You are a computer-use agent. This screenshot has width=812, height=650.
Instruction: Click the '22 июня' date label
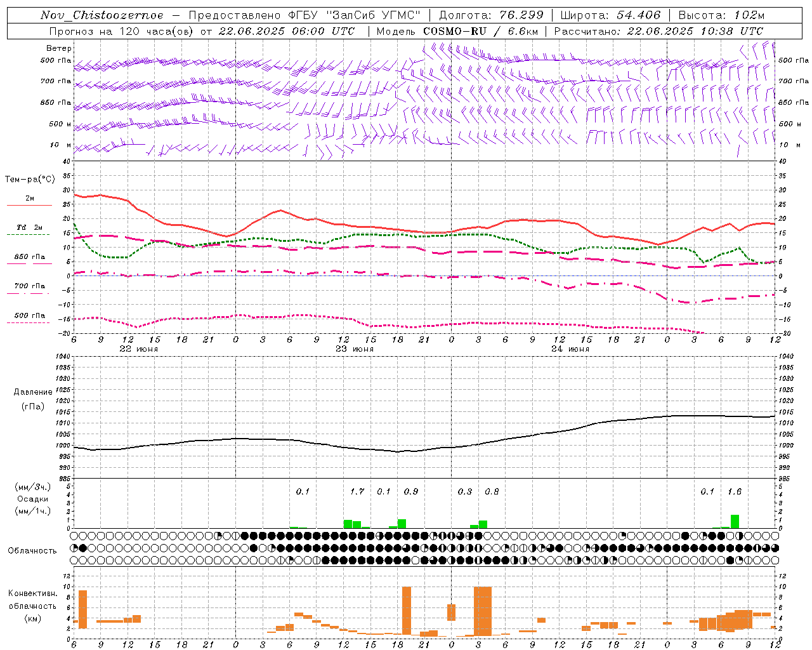(x=139, y=349)
